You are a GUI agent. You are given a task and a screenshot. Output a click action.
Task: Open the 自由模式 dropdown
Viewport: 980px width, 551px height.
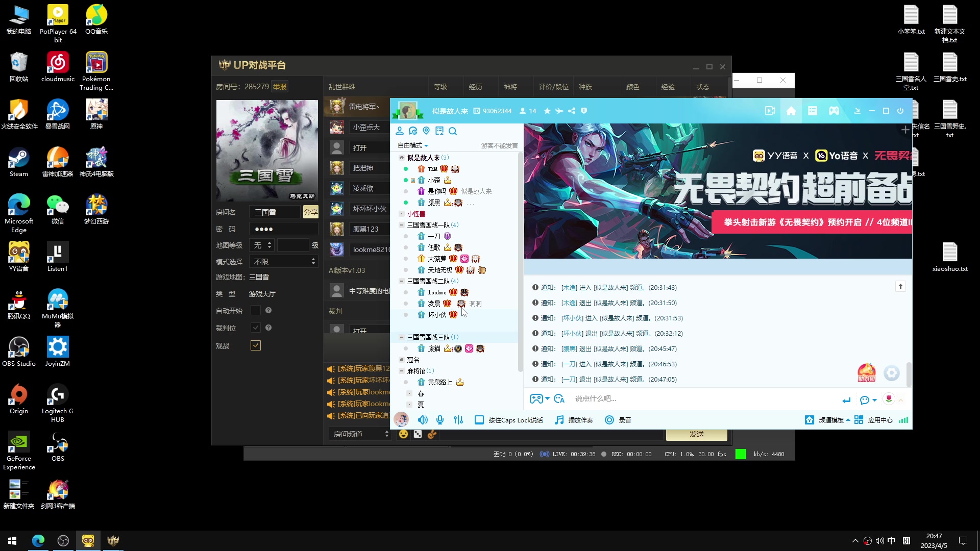(412, 145)
